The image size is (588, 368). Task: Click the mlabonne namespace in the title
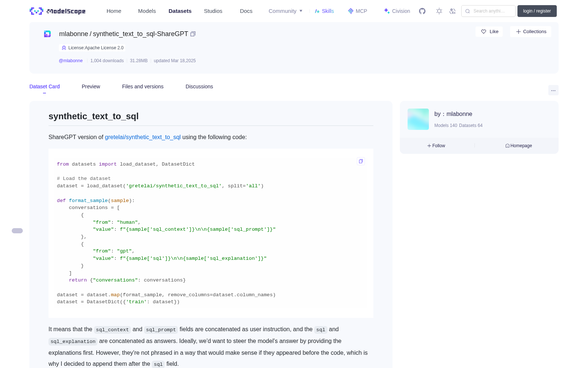(x=73, y=34)
